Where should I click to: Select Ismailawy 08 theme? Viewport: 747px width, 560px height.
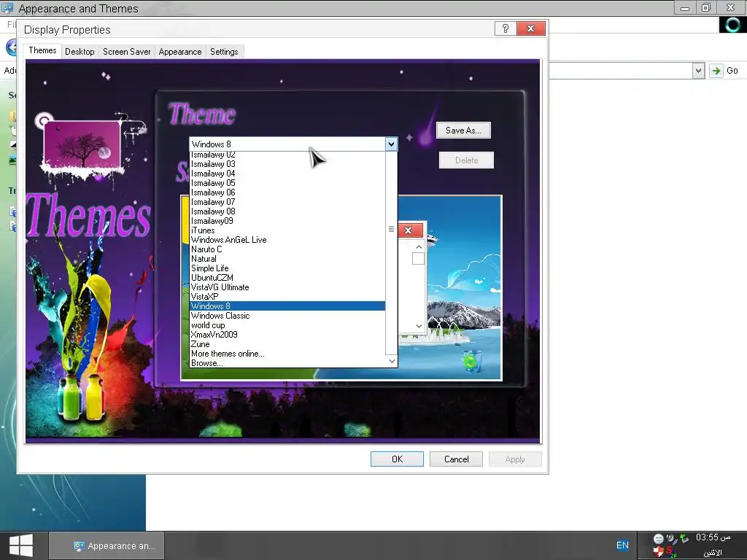click(287, 211)
